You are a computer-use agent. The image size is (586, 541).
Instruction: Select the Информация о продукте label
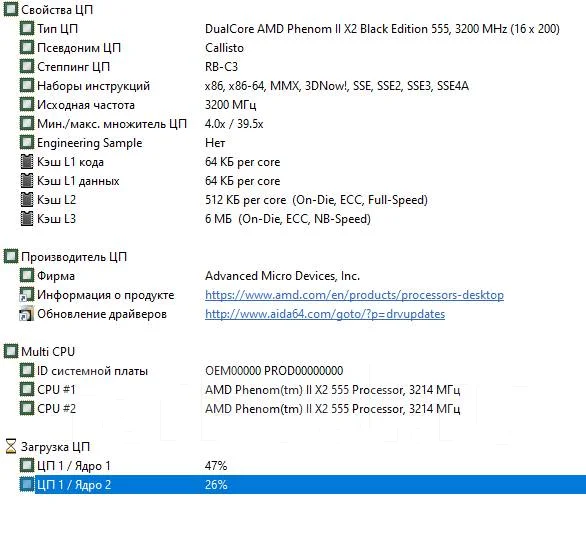point(106,295)
